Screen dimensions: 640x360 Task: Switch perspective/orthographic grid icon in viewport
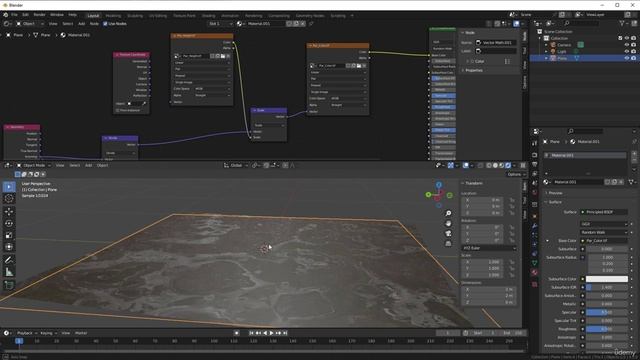tap(448, 243)
